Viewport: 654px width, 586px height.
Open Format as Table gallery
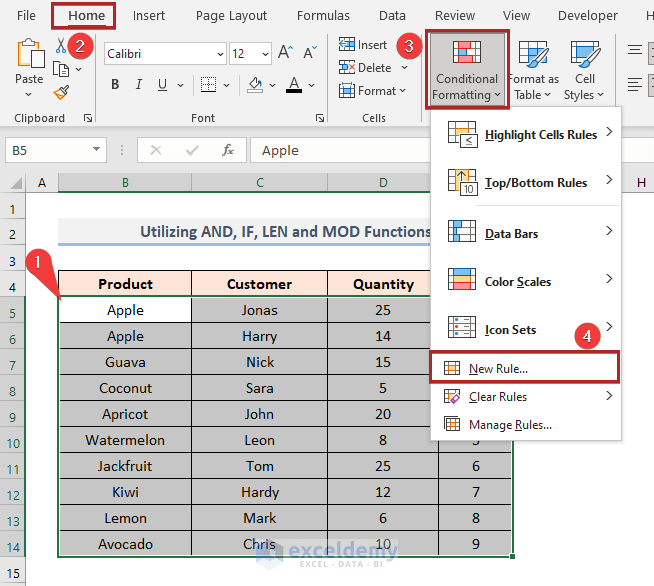533,70
